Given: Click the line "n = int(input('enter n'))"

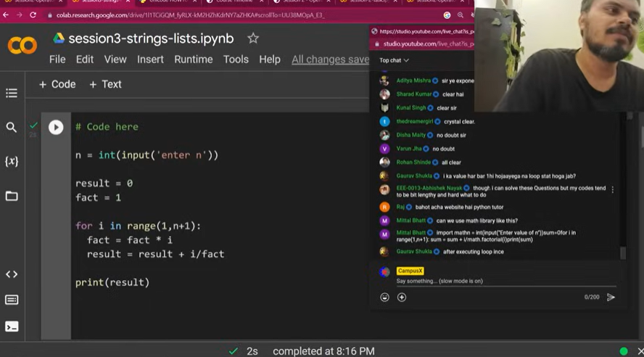Looking at the screenshot, I should pos(146,155).
